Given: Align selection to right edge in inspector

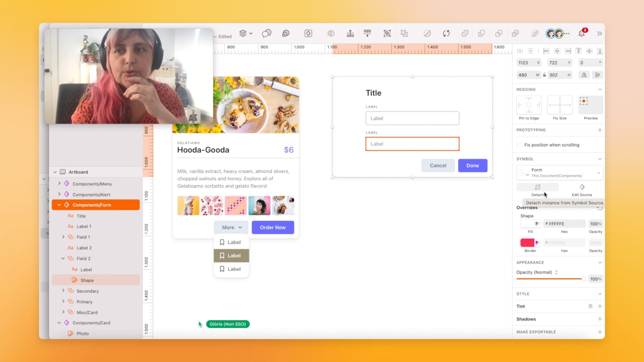Looking at the screenshot, I should [x=568, y=51].
